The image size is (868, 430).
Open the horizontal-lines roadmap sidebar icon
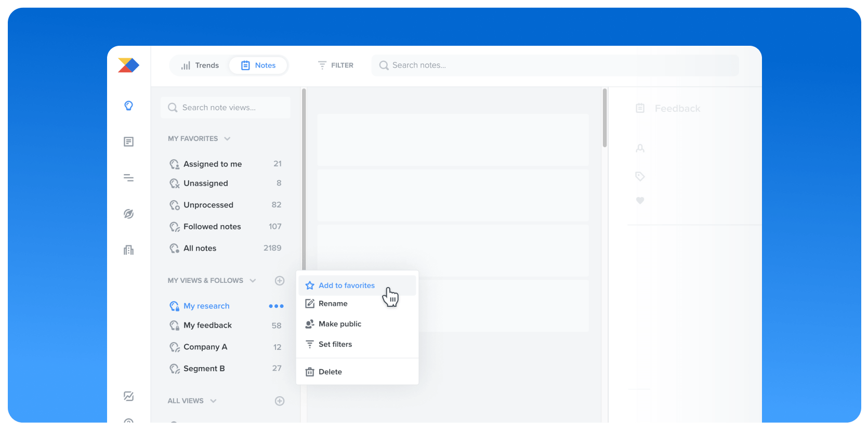(129, 178)
